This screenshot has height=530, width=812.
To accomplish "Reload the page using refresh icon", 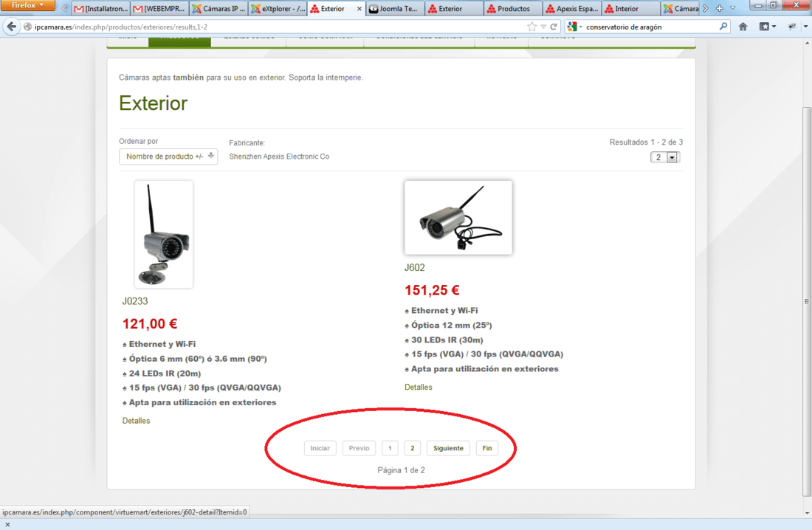I will click(x=554, y=27).
